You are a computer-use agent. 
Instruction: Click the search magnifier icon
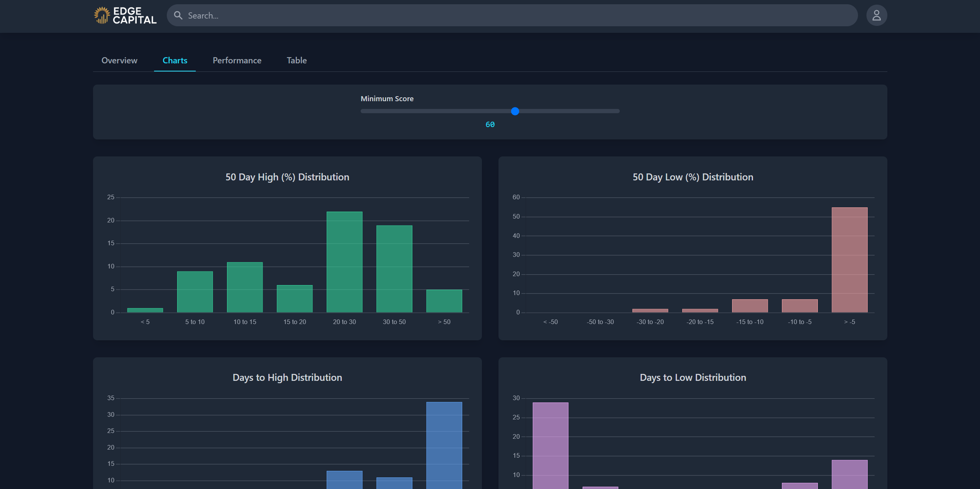point(178,15)
